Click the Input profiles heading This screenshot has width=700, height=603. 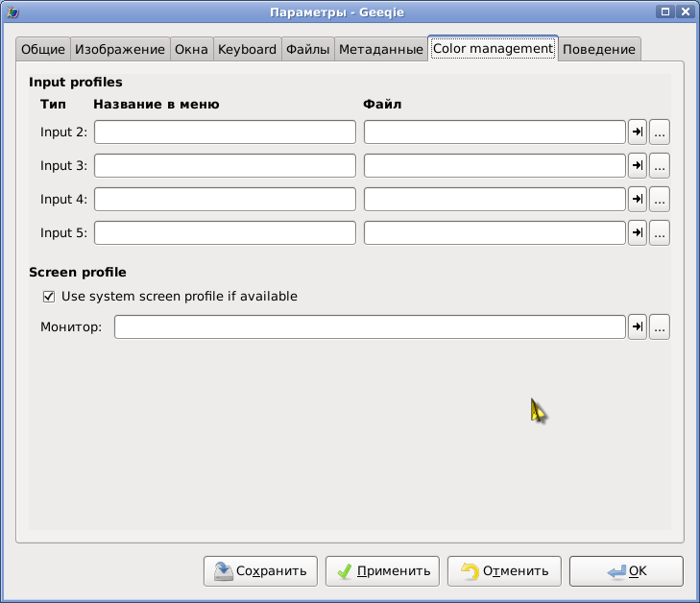pos(76,83)
